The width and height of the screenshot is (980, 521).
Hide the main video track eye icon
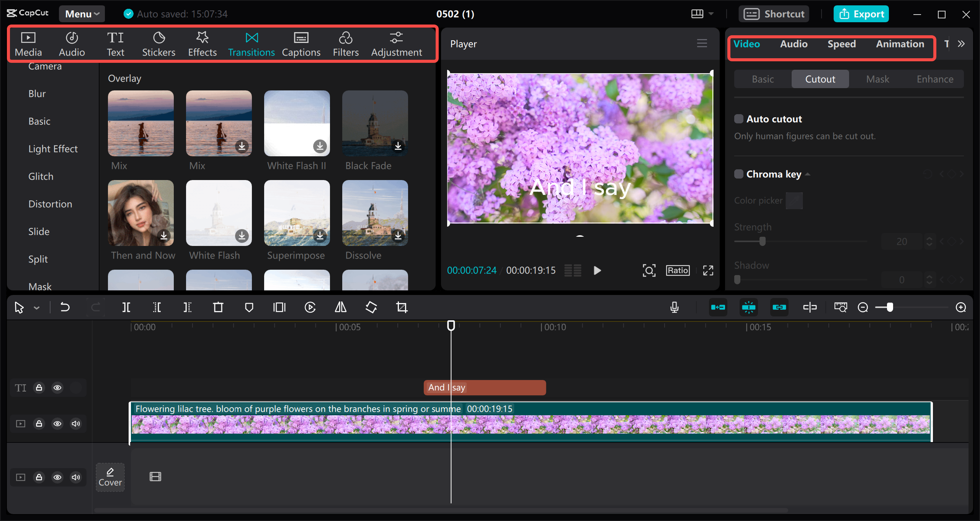coord(57,424)
